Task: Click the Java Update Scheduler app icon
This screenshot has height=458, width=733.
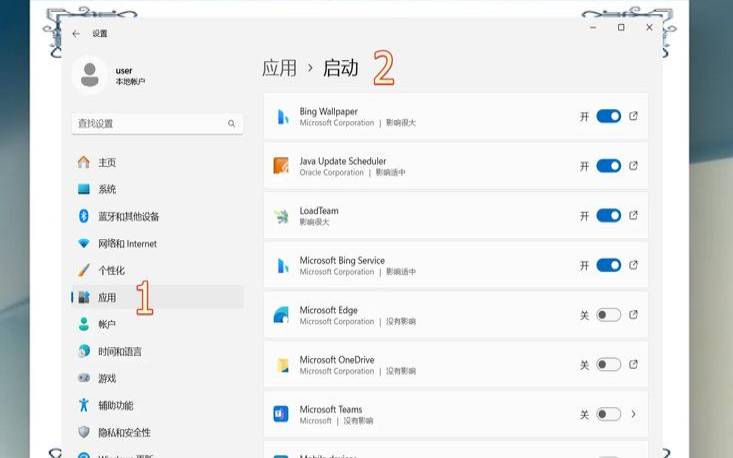Action: (281, 166)
